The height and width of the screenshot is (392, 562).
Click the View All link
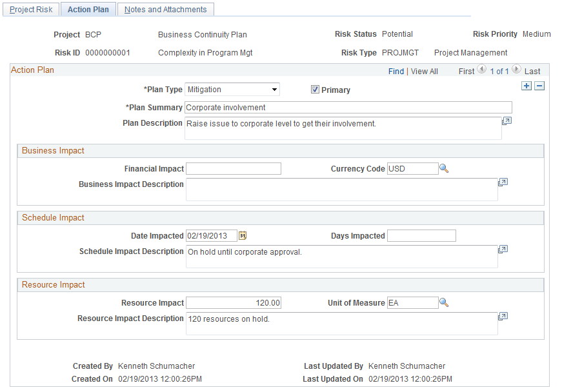[425, 71]
